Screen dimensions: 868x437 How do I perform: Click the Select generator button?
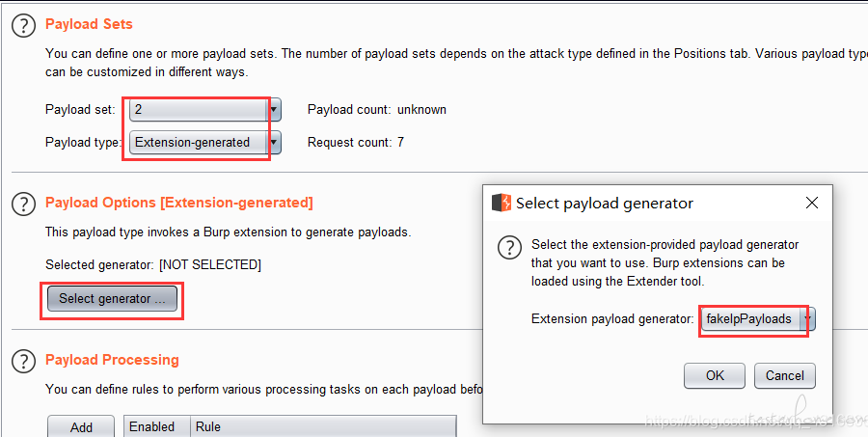point(113,298)
